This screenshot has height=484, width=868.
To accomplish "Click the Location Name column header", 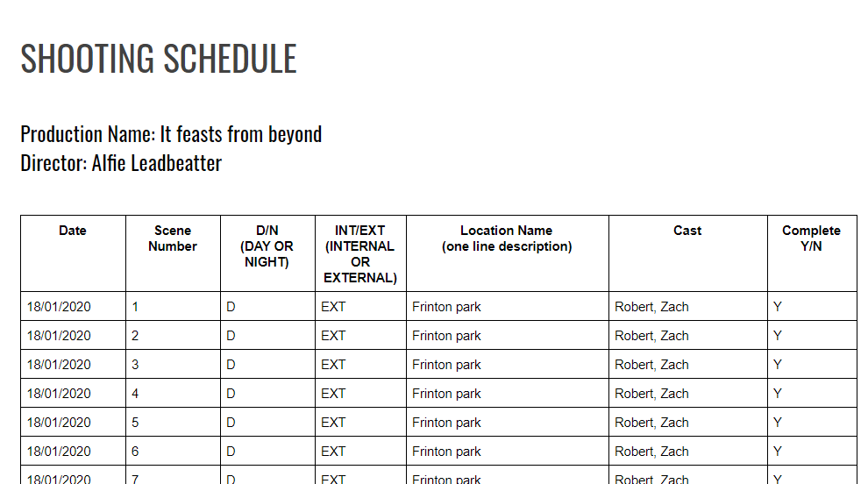I will (x=507, y=238).
